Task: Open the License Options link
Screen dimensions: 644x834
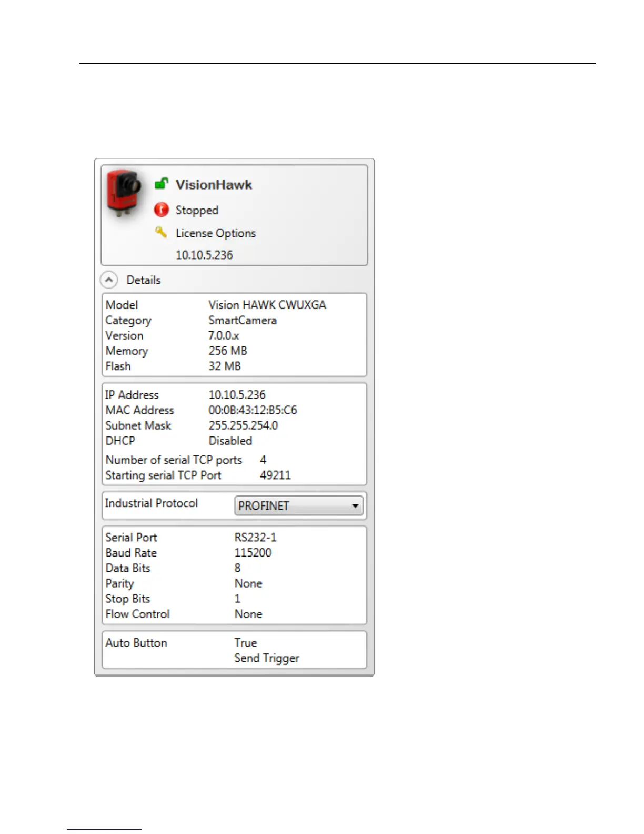Action: pyautogui.click(x=216, y=233)
